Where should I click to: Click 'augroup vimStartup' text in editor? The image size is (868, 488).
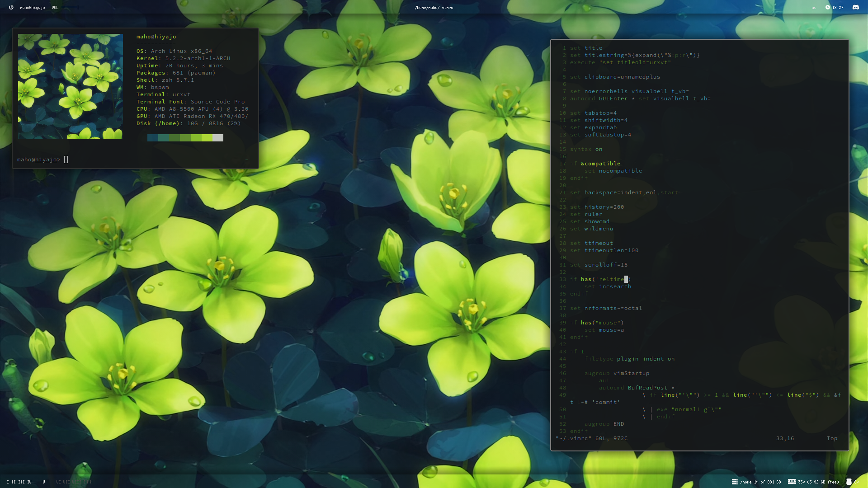click(x=617, y=373)
